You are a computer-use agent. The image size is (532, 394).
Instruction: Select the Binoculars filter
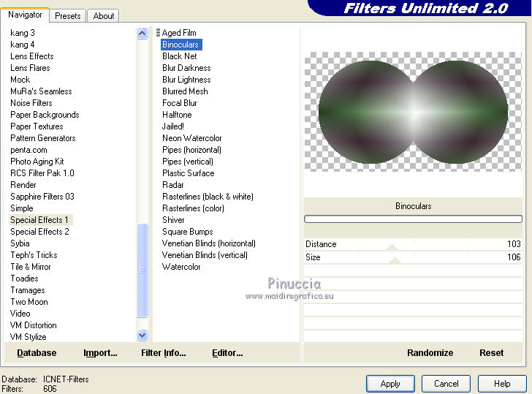click(x=180, y=45)
